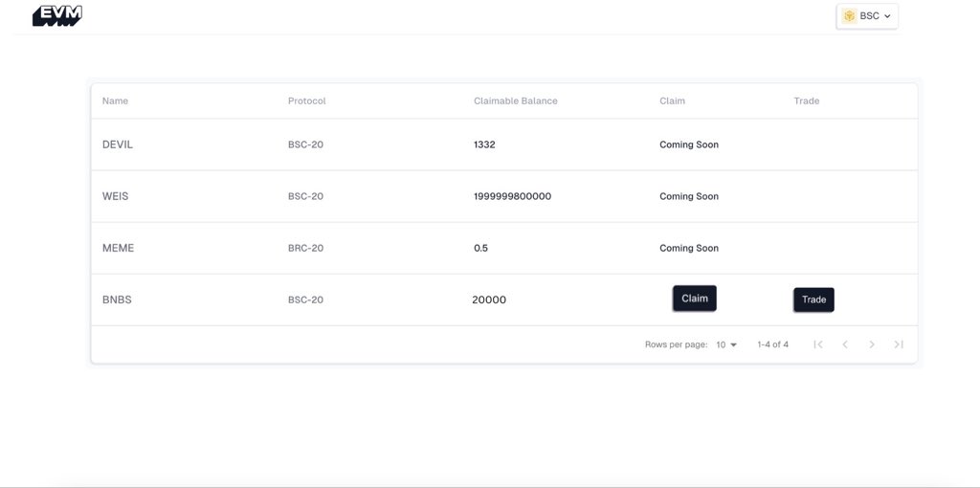Click the Claim column header
Screen dimensions: 980x488
click(672, 100)
